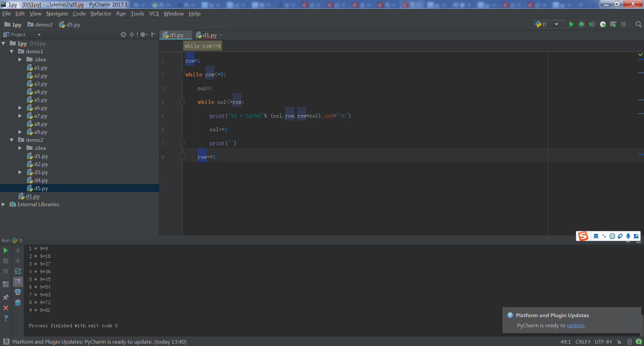Click the grey stop square in the top toolbar
The height and width of the screenshot is (346, 644).
624,24
